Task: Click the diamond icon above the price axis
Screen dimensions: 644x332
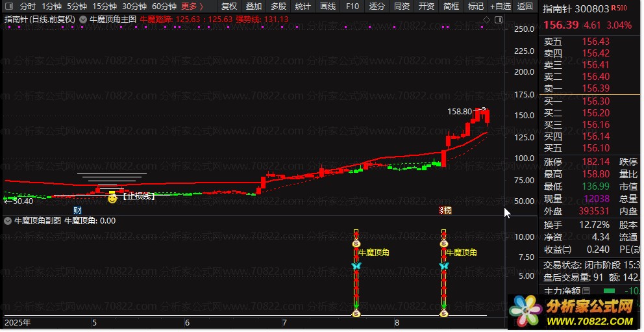Action: tap(486, 19)
